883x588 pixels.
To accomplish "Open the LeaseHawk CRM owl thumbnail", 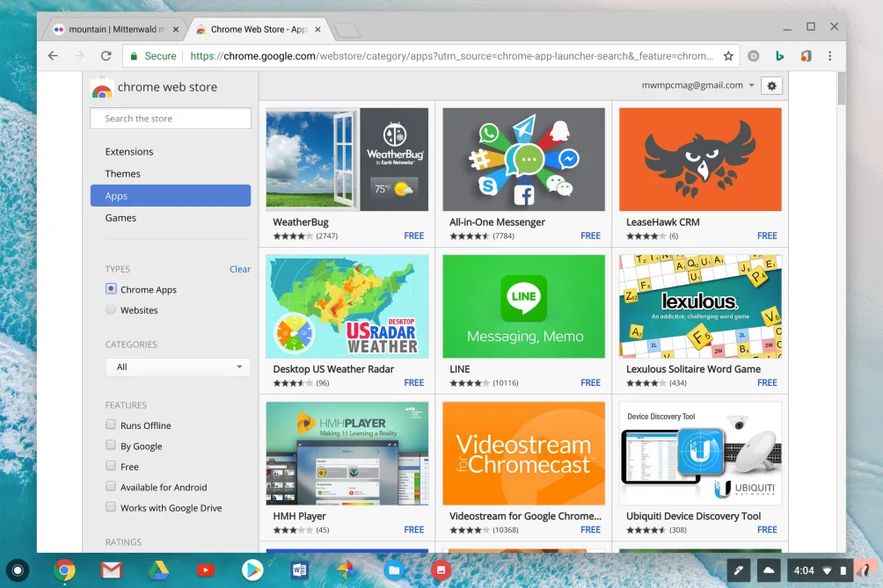I will [700, 159].
